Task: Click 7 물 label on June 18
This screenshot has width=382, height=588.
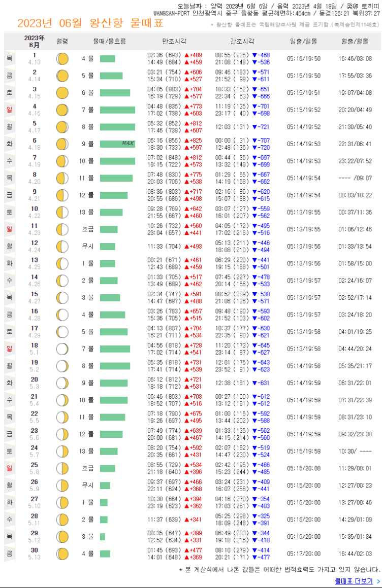Action: tap(88, 349)
